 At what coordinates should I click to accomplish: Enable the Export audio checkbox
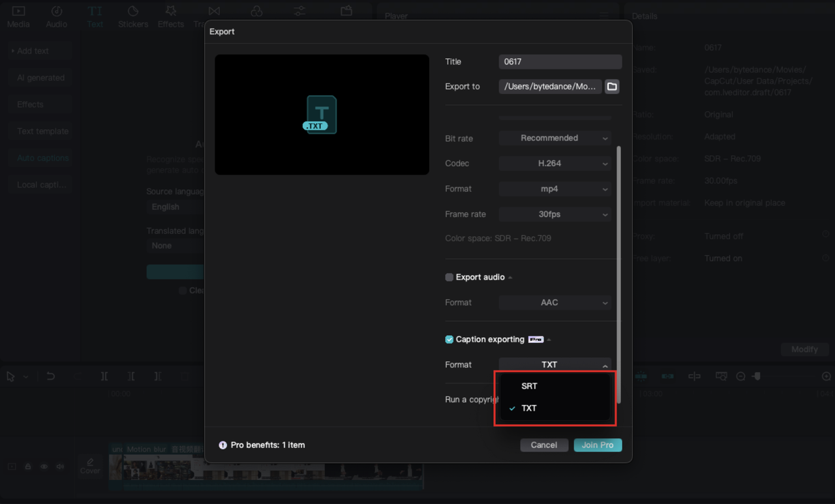449,277
